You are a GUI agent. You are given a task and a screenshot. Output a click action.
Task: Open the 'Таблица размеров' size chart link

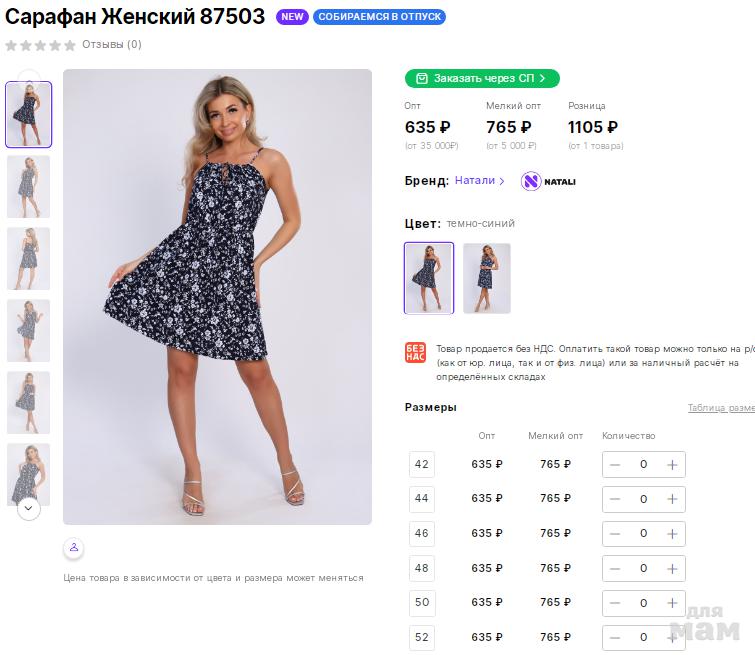(x=720, y=408)
